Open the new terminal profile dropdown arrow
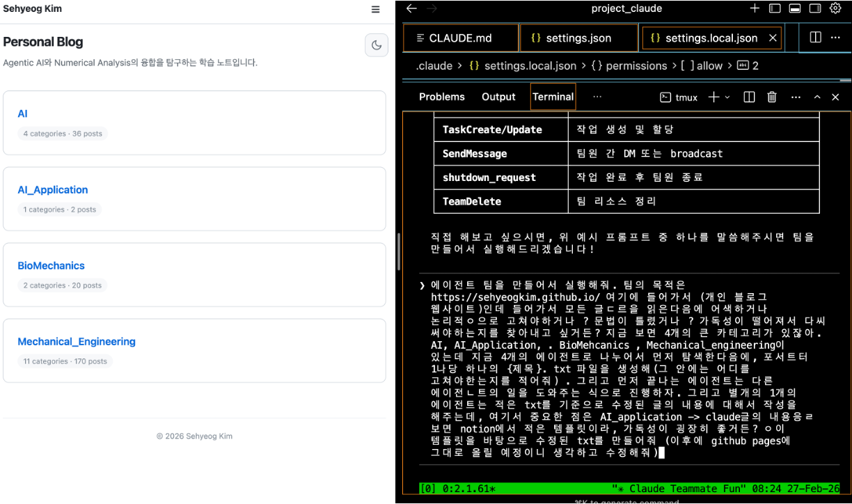The width and height of the screenshot is (852, 504). tap(727, 97)
